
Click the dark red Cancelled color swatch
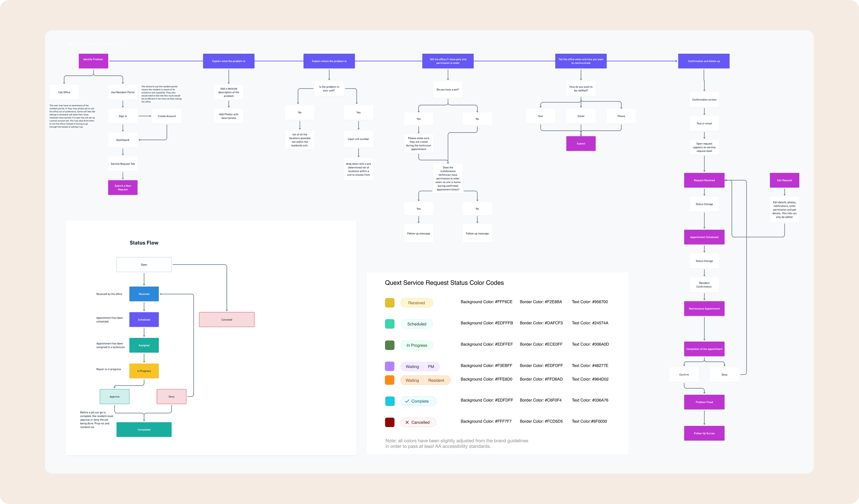pos(390,422)
